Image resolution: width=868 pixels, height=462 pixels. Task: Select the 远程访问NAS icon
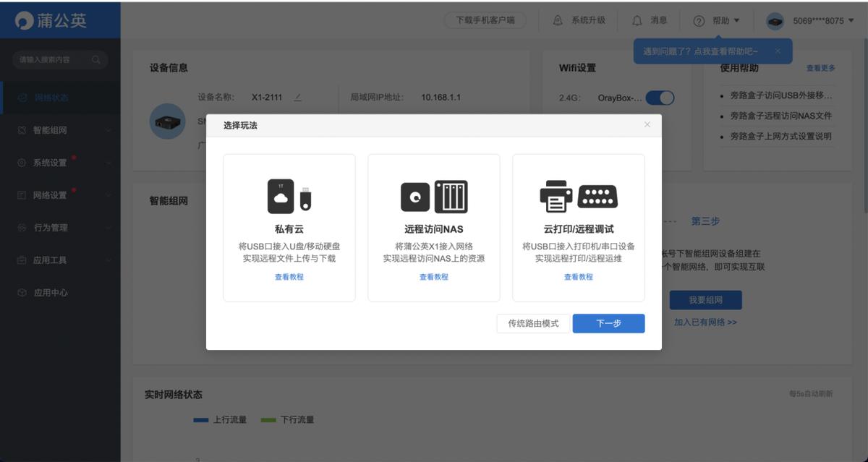(x=433, y=195)
